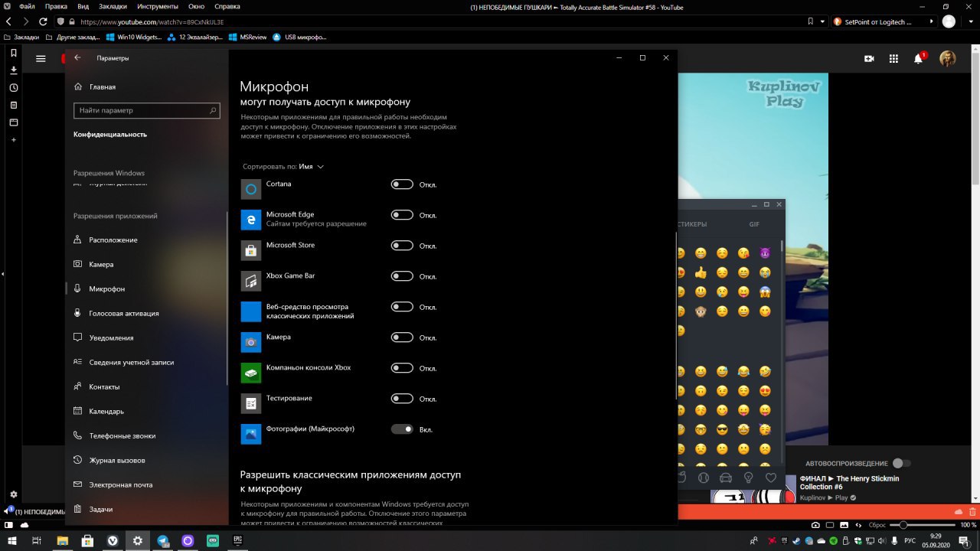Toggle Microsoft Edge microphone access
This screenshot has width=980, height=551.
(402, 215)
